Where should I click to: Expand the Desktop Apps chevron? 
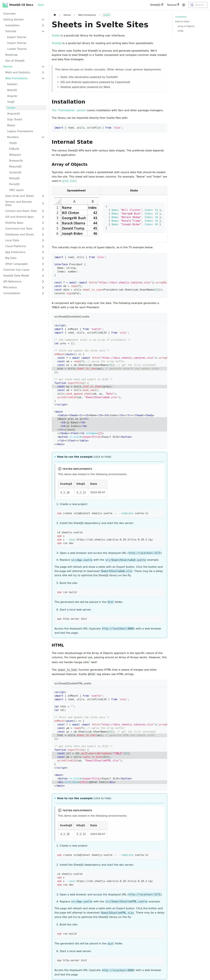[43, 223]
